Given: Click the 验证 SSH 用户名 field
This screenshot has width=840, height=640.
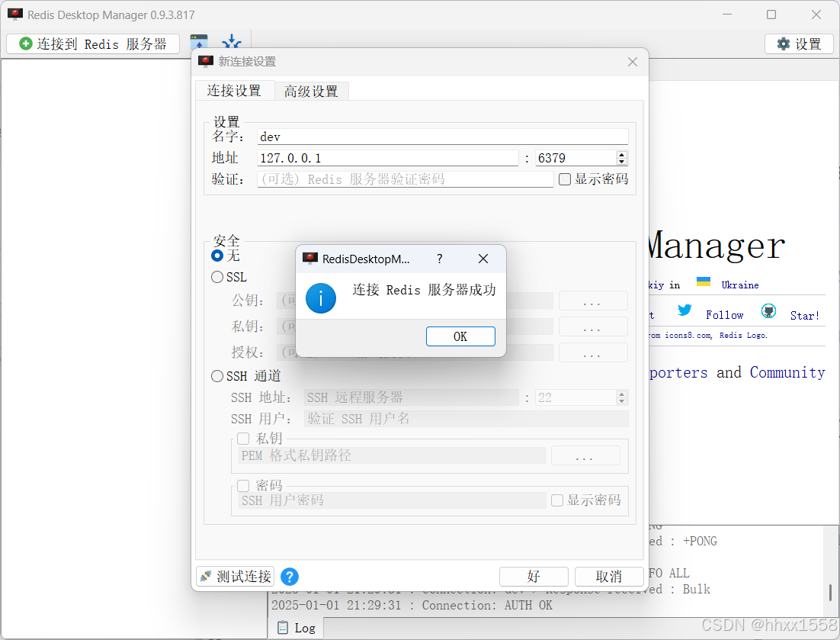Looking at the screenshot, I should click(x=466, y=419).
